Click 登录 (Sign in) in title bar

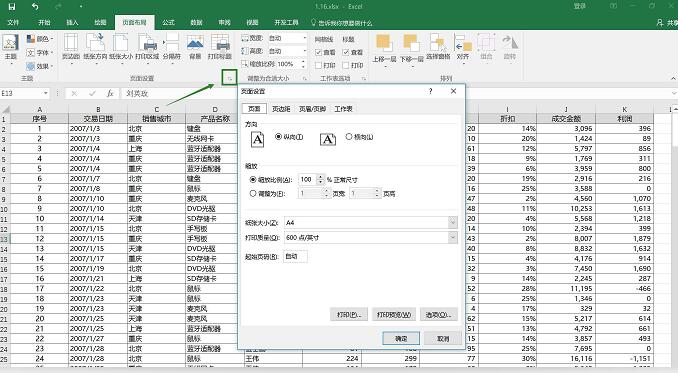(x=579, y=6)
